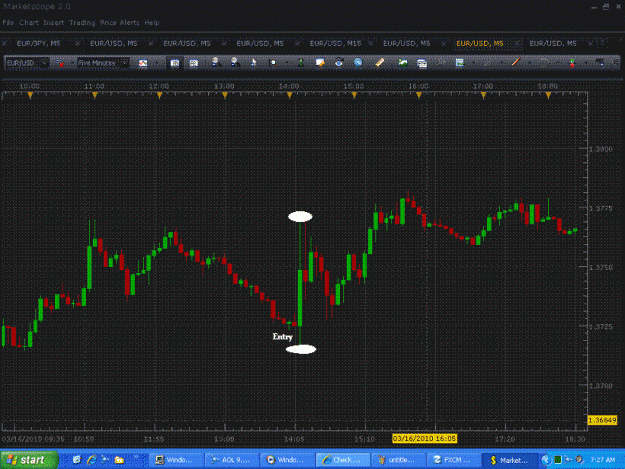625x469 pixels.
Task: Click the orange marker under 18:00
Action: point(548,95)
